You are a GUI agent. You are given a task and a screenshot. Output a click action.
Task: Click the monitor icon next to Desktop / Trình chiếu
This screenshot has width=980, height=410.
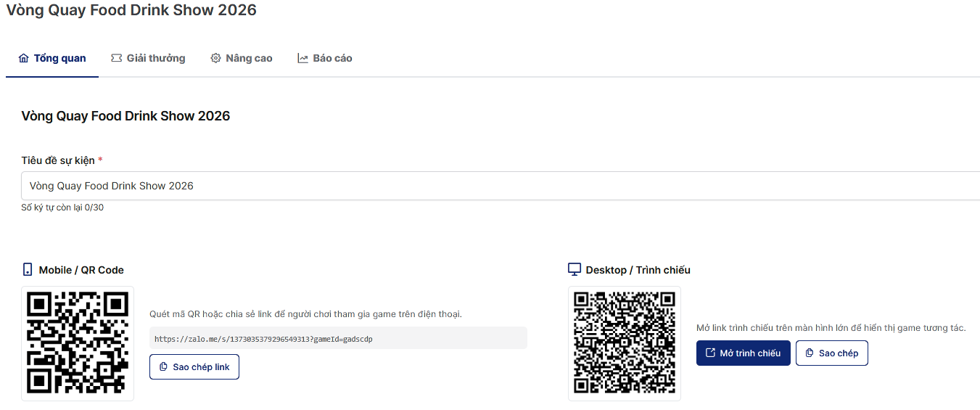(x=575, y=270)
